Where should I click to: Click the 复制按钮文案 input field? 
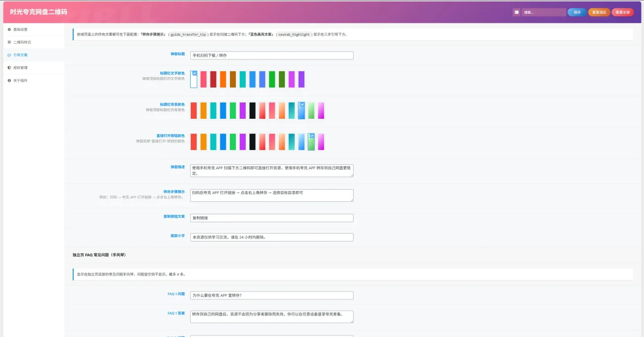[272, 218]
